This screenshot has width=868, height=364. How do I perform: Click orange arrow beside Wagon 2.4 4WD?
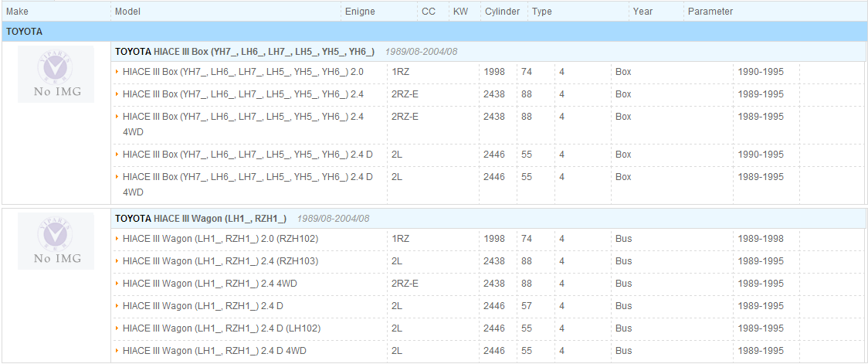pos(117,283)
